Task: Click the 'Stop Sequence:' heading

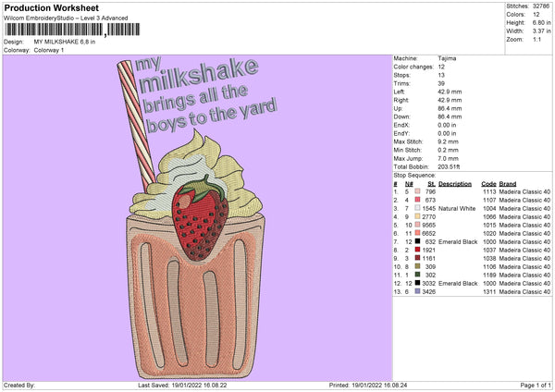Action: 414,176
